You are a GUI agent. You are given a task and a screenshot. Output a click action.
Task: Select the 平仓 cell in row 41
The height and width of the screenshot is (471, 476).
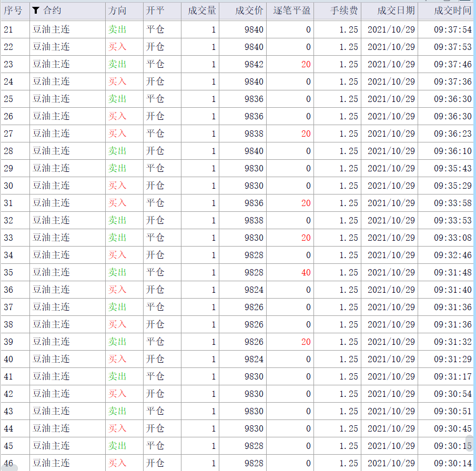pyautogui.click(x=155, y=376)
